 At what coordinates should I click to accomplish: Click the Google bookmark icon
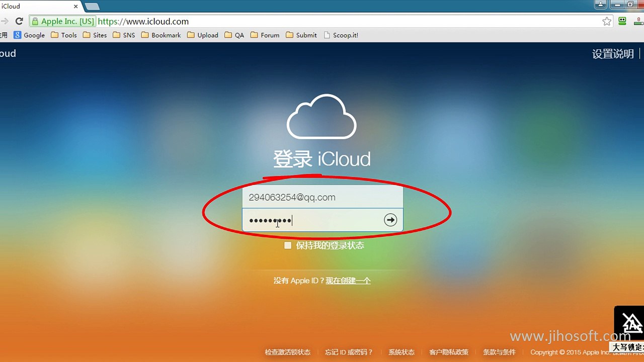(x=29, y=35)
